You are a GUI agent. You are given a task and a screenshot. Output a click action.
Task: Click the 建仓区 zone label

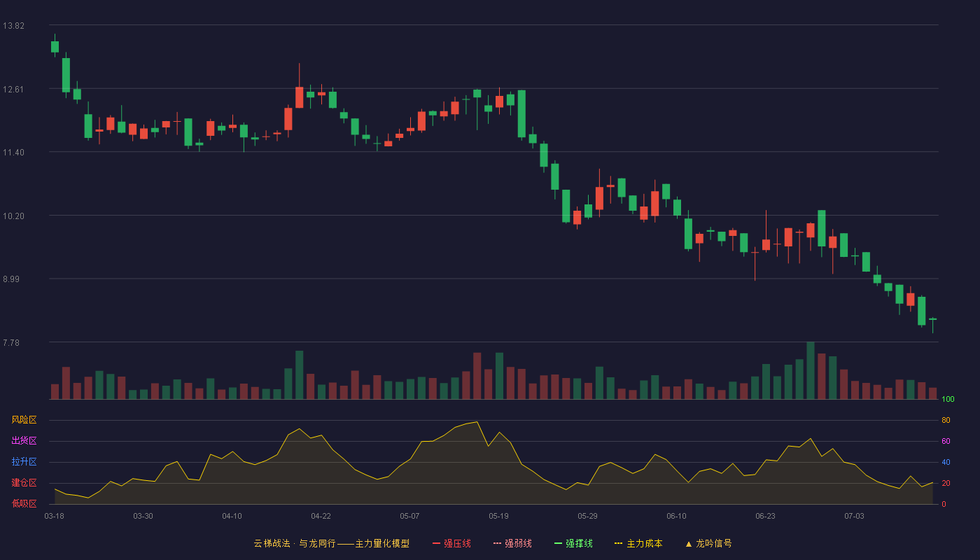[x=24, y=483]
